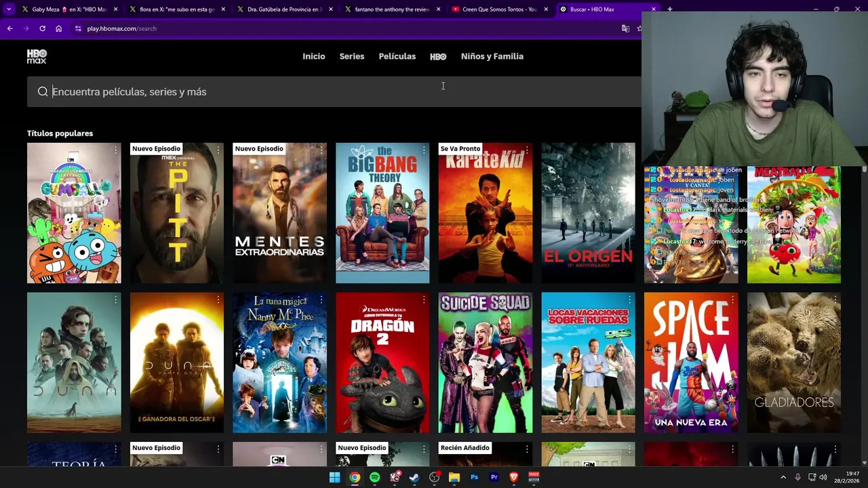Open the volume tray icon

click(x=823, y=477)
